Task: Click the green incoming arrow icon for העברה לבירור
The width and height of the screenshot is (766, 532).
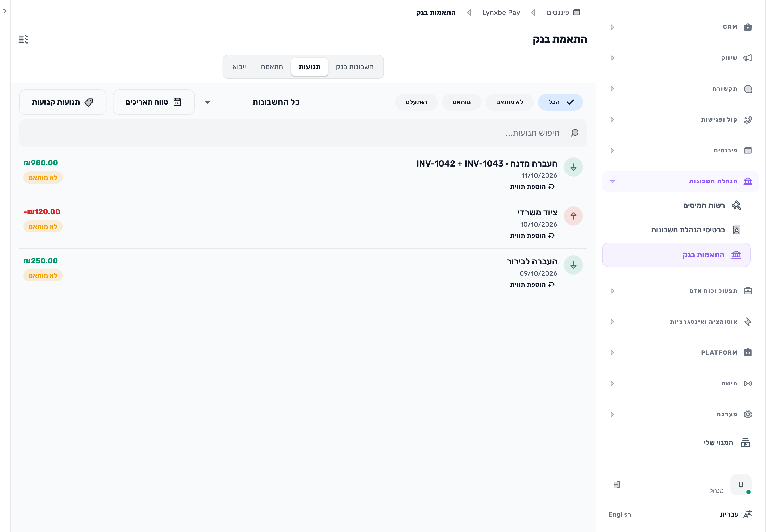Action: pyautogui.click(x=573, y=265)
